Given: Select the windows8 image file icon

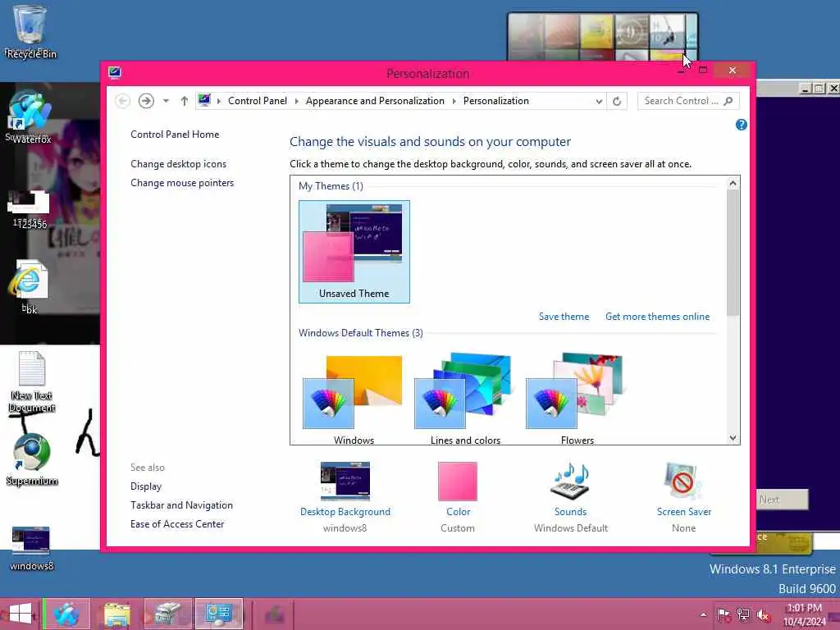Looking at the screenshot, I should click(x=31, y=549).
